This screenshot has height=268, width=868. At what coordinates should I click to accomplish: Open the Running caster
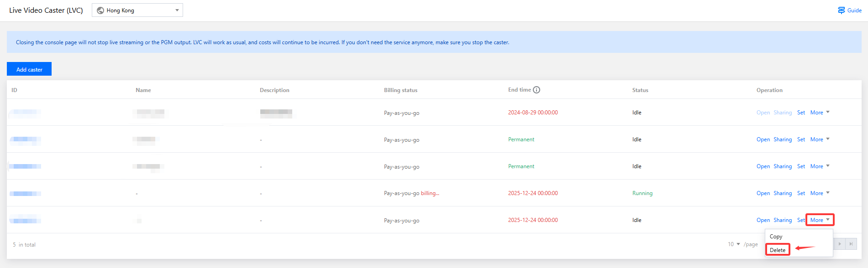point(763,193)
